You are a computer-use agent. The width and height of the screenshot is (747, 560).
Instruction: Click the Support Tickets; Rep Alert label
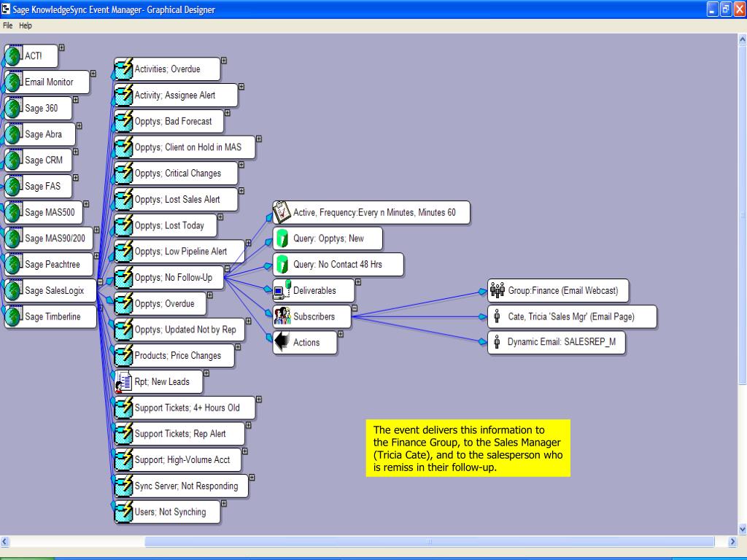pos(180,434)
